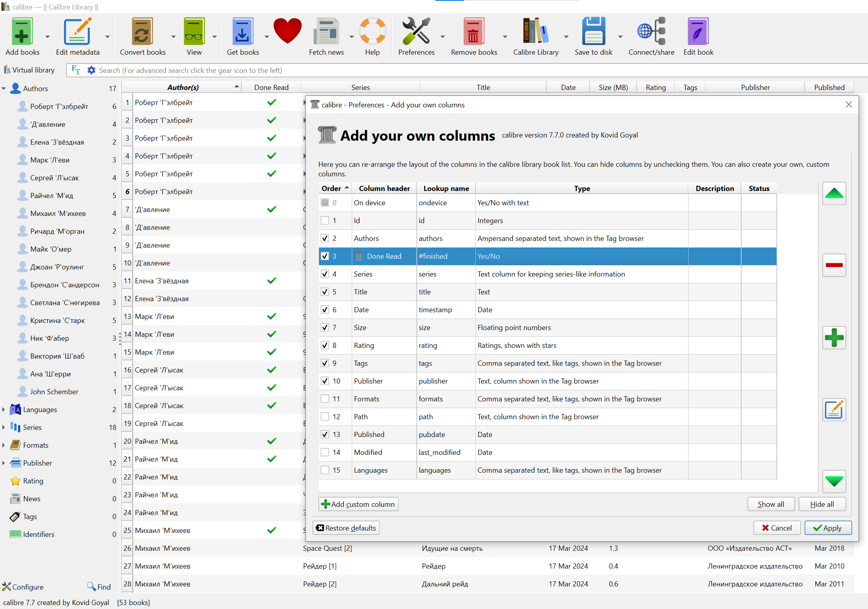Sort book list by Published header

pyautogui.click(x=829, y=87)
